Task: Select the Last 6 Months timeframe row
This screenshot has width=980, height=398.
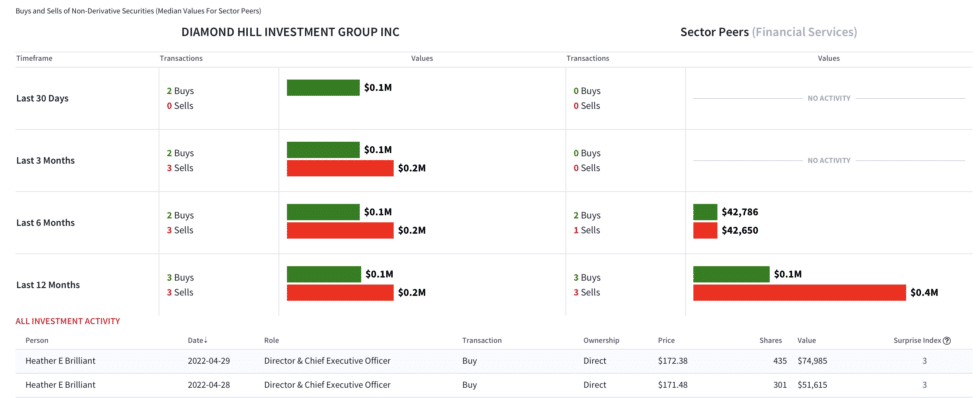Action: coord(494,222)
